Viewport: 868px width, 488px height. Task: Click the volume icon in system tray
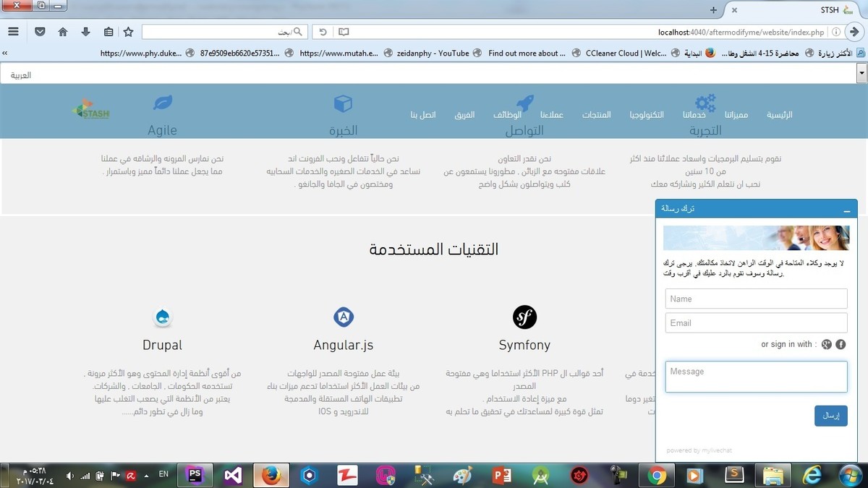click(x=70, y=475)
